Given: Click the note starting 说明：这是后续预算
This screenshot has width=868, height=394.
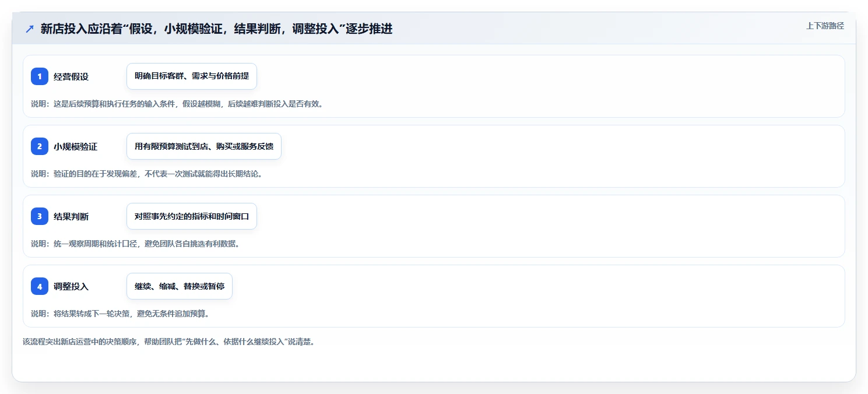Looking at the screenshot, I should 177,104.
